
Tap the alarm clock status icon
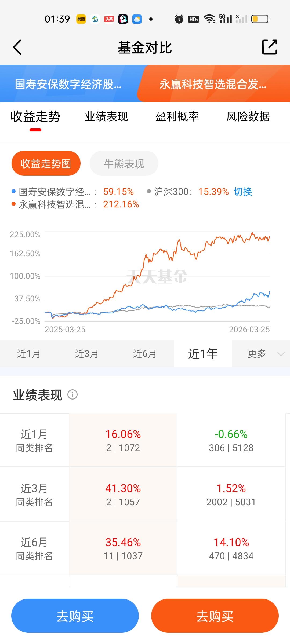tap(179, 19)
